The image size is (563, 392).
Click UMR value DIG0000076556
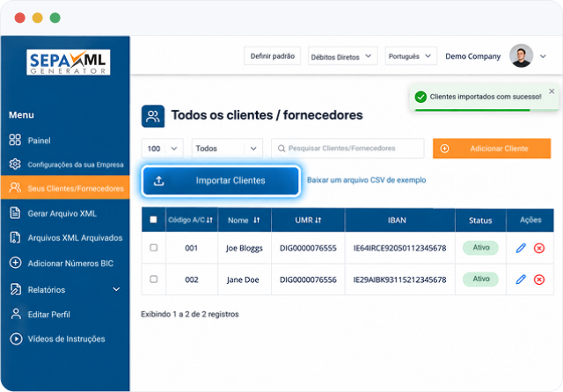[308, 279]
